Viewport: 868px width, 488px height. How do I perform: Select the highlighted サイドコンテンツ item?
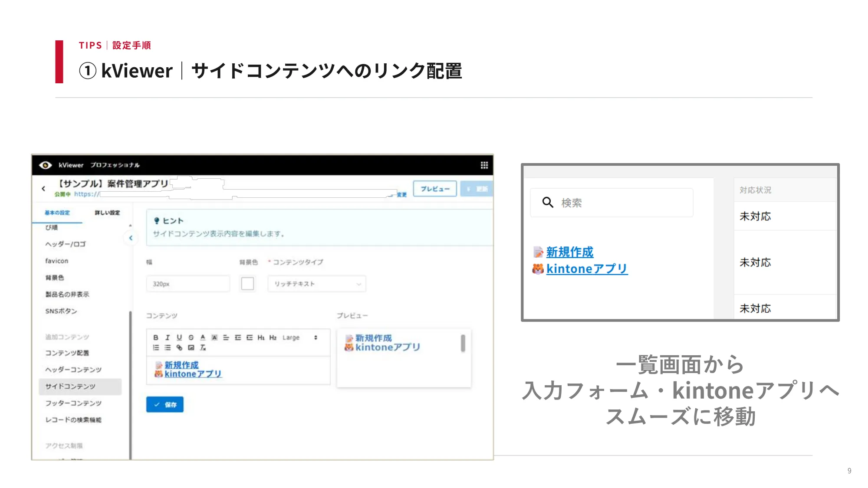point(80,386)
